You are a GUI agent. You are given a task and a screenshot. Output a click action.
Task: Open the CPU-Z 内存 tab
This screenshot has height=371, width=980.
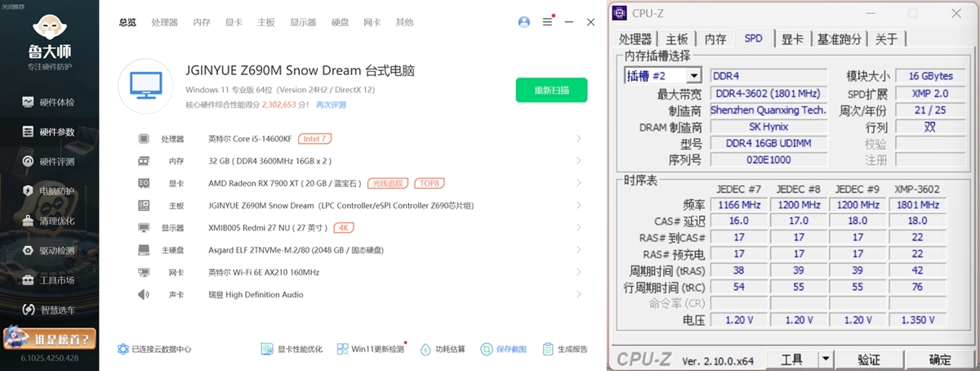[x=715, y=38]
